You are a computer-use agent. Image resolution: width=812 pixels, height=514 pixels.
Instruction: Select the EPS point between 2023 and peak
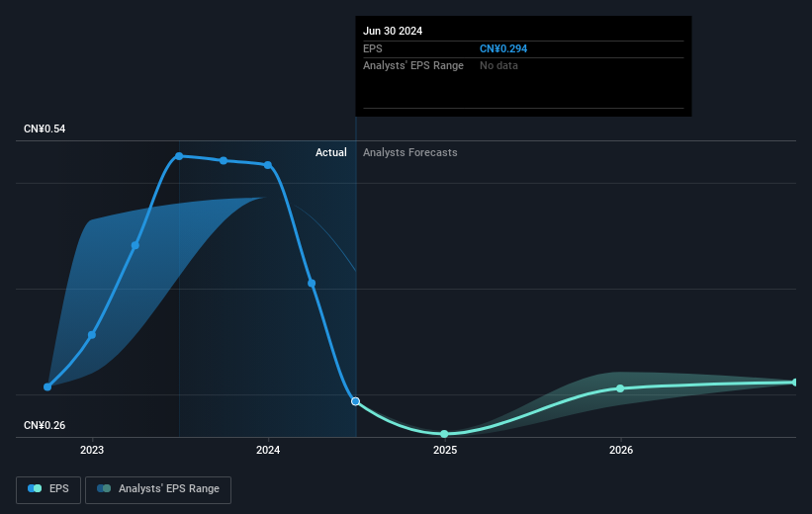tap(135, 245)
